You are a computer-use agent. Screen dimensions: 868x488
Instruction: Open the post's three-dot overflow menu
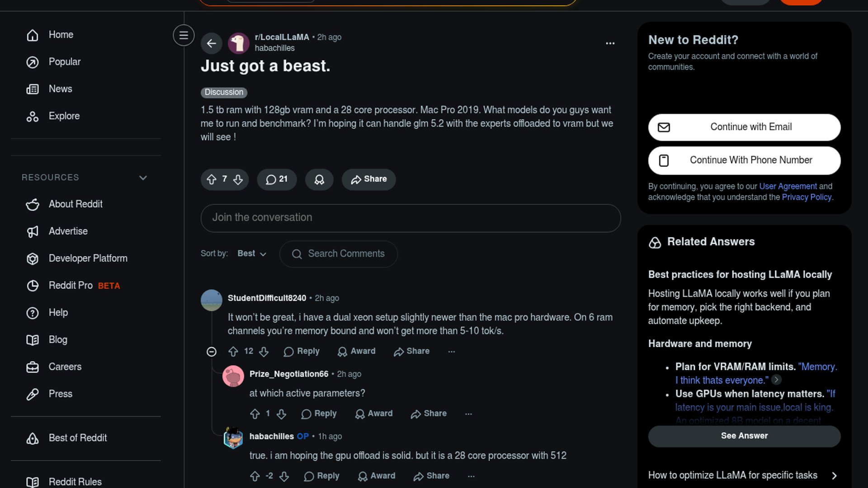coord(610,43)
